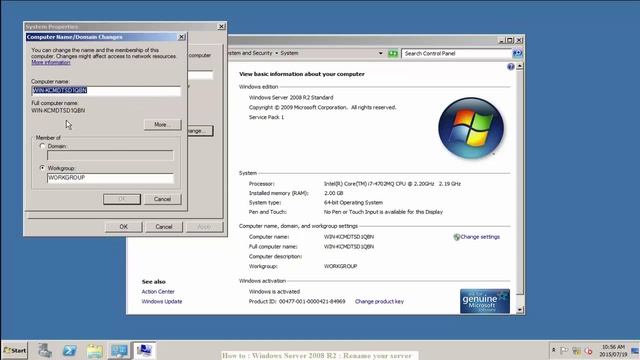
Task: Close the Control Panel System window
Action: tap(519, 40)
